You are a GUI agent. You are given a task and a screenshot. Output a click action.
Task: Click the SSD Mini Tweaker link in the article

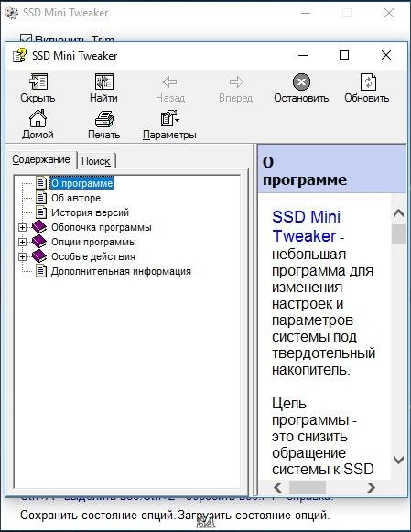306,226
